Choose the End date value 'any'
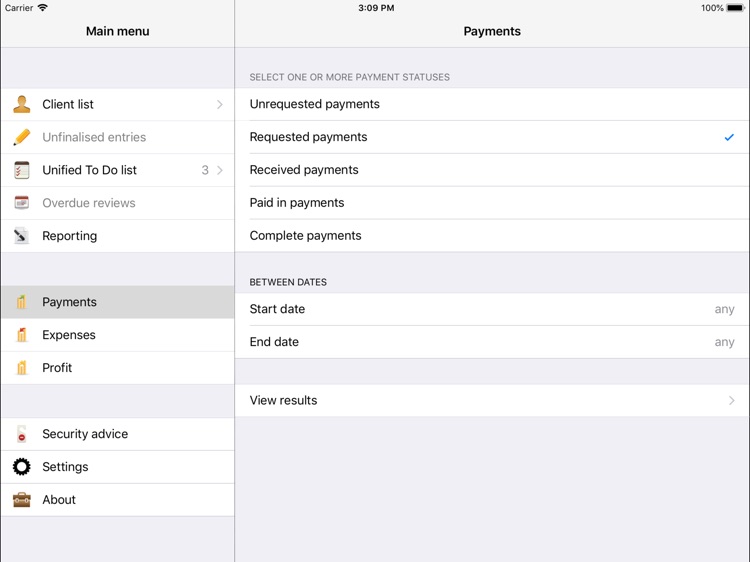This screenshot has height=562, width=750. coord(724,342)
